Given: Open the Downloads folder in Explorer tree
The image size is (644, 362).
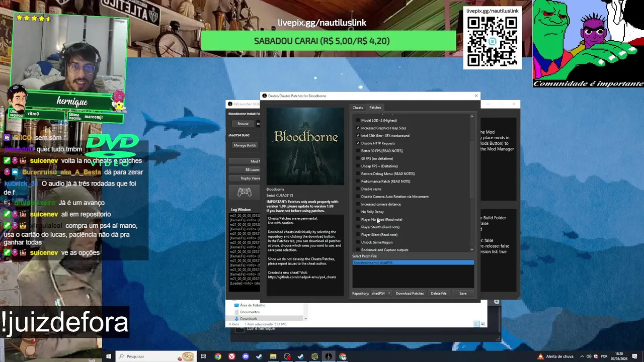Looking at the screenshot, I should (x=248, y=319).
